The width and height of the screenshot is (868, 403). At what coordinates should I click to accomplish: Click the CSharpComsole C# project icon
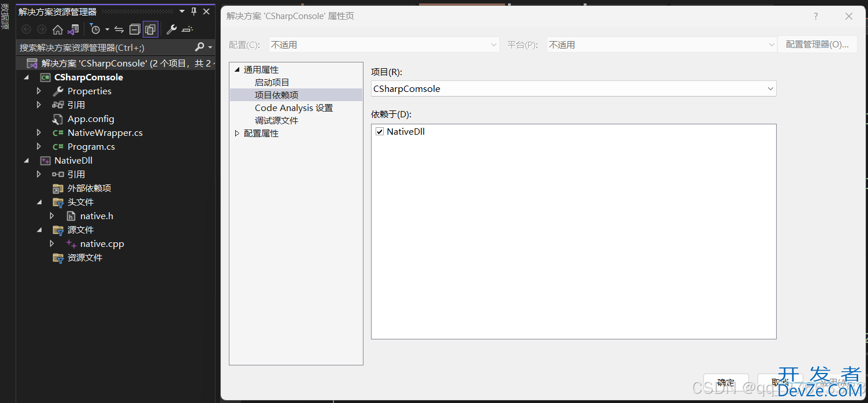[x=45, y=77]
